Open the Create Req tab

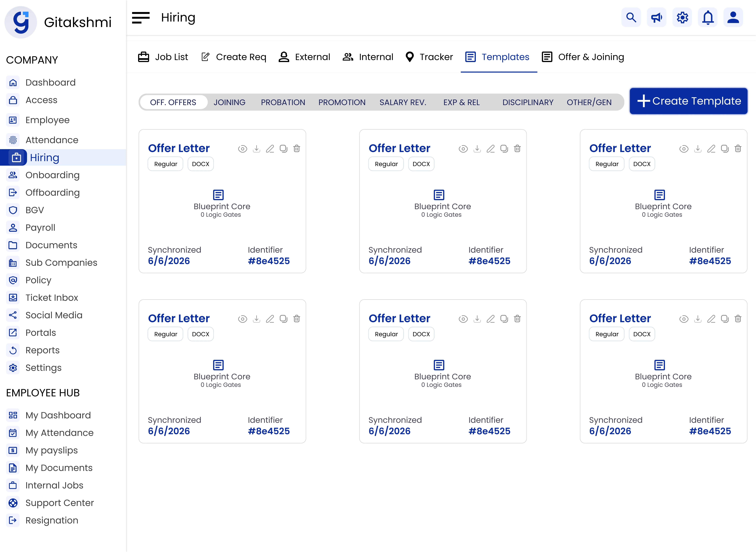(234, 57)
